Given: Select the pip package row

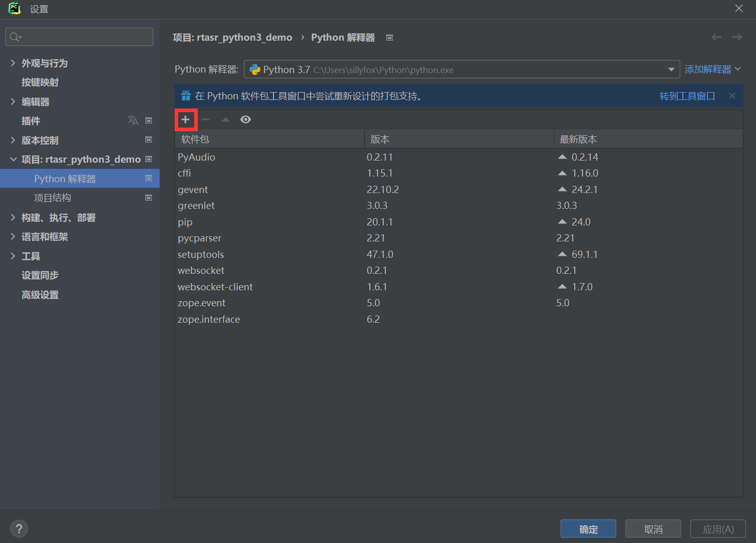Looking at the screenshot, I should pyautogui.click(x=459, y=222).
